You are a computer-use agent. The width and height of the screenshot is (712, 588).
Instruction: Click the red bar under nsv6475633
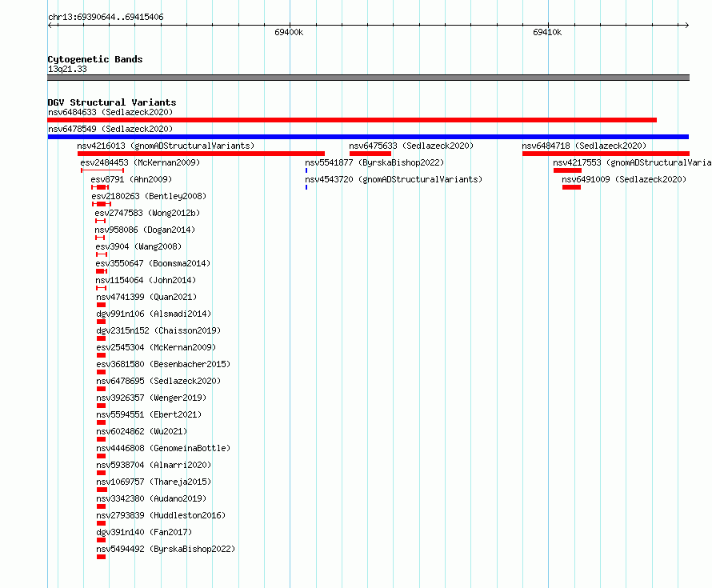point(370,154)
